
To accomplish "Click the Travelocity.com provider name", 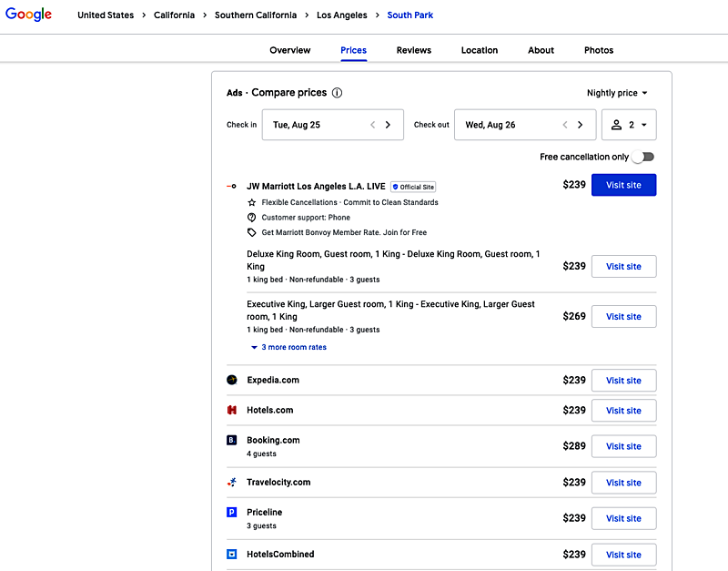I will (278, 483).
